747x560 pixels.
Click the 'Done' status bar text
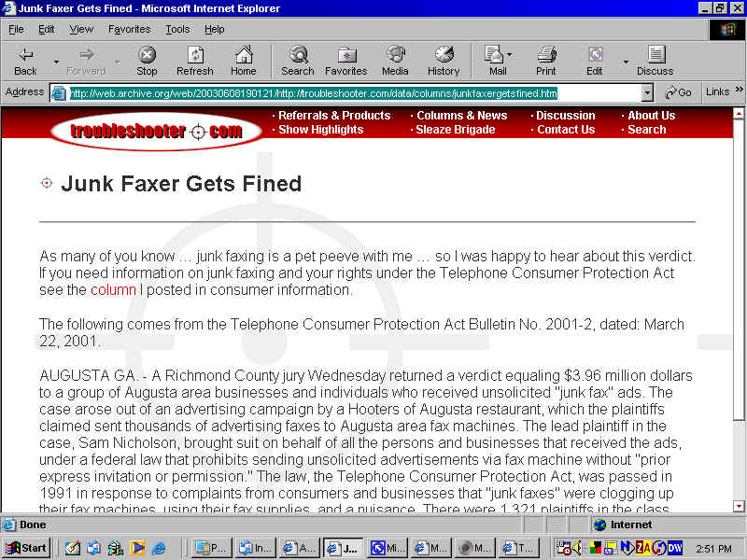coord(33,525)
